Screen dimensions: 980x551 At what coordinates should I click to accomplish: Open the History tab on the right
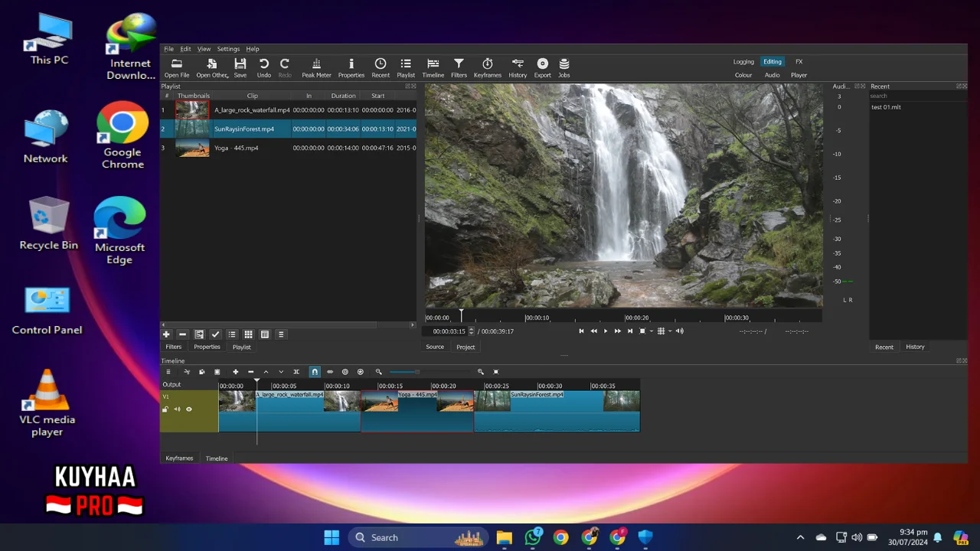point(915,347)
